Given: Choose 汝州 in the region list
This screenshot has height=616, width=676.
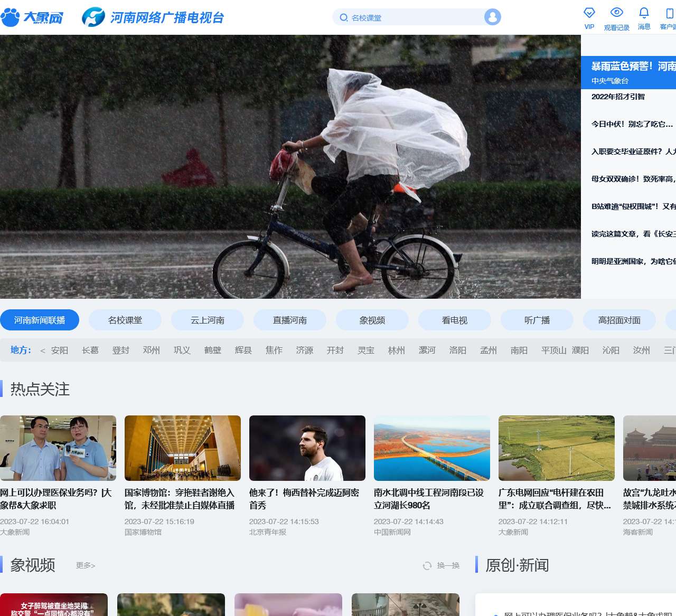Looking at the screenshot, I should click(642, 350).
